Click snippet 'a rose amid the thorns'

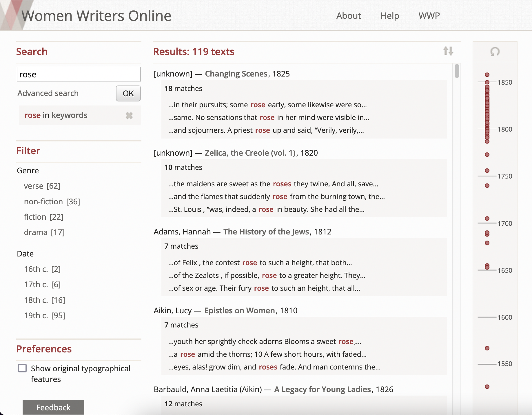click(267, 354)
